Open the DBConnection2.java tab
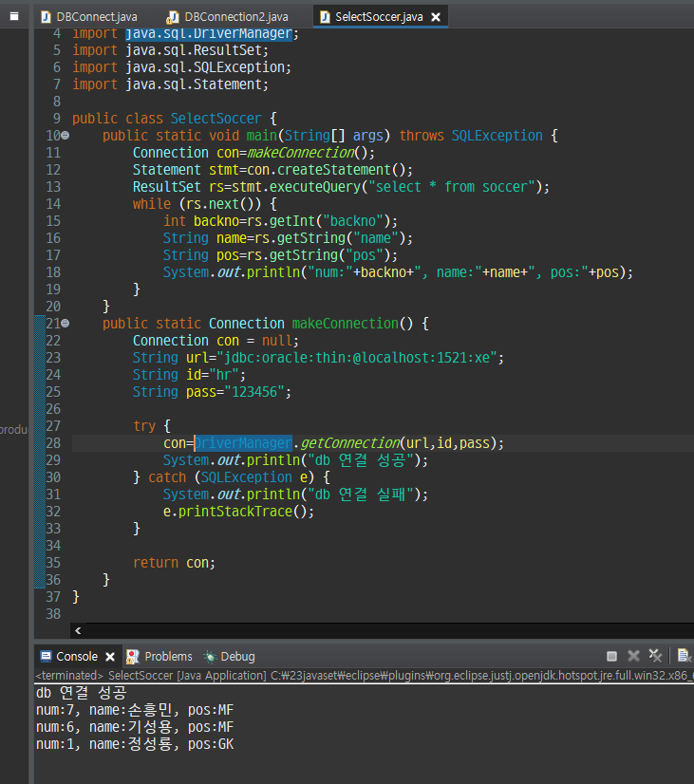This screenshot has height=784, width=694. pyautogui.click(x=228, y=17)
